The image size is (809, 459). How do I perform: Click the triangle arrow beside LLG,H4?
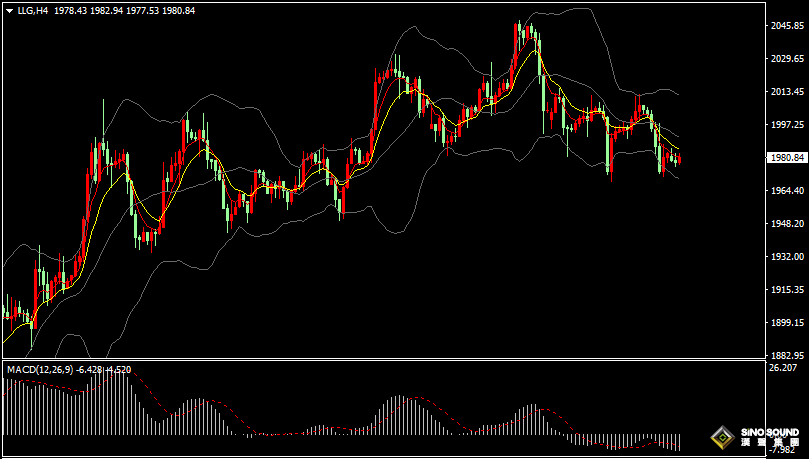[9, 9]
